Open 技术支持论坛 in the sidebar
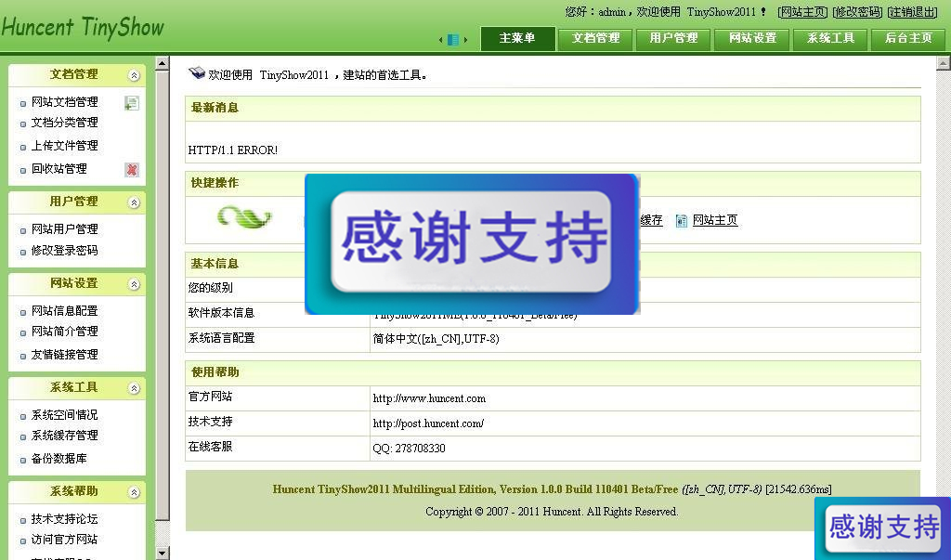This screenshot has height=560, width=951. pyautogui.click(x=65, y=519)
